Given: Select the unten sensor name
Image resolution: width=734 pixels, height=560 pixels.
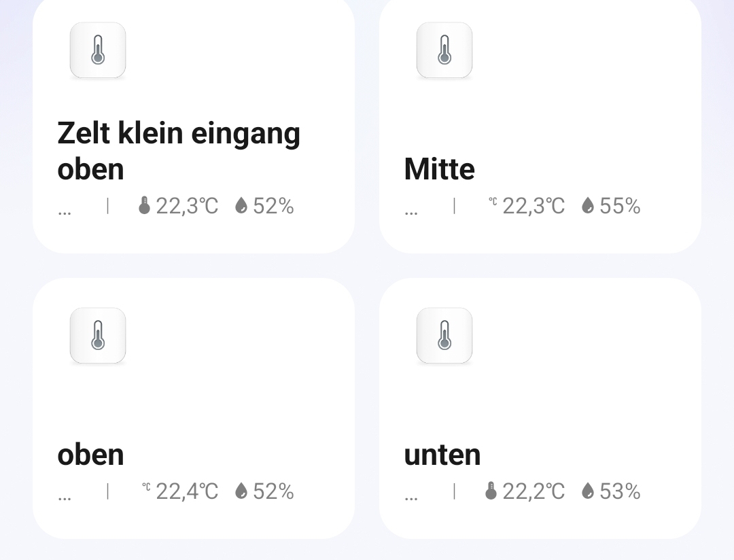Looking at the screenshot, I should pyautogui.click(x=442, y=455).
